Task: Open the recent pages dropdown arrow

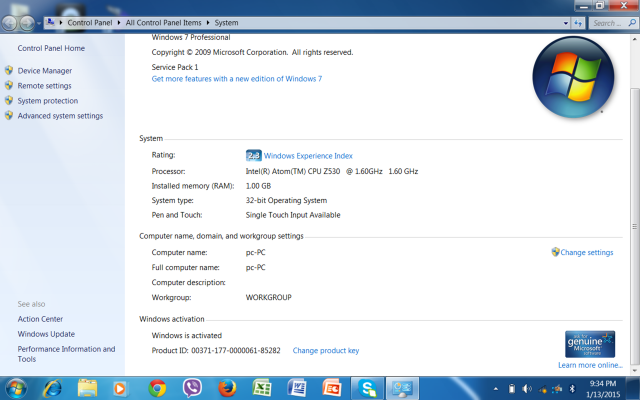Action: click(x=39, y=23)
